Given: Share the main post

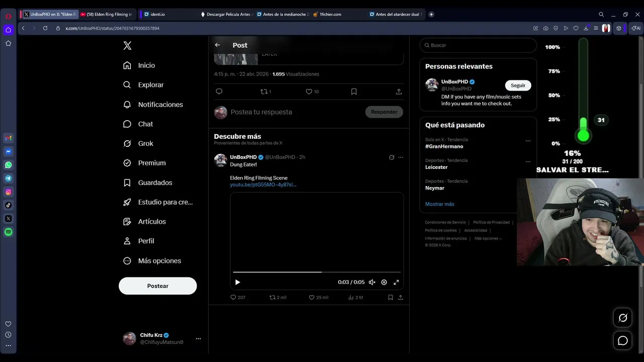Looking at the screenshot, I should (x=398, y=92).
